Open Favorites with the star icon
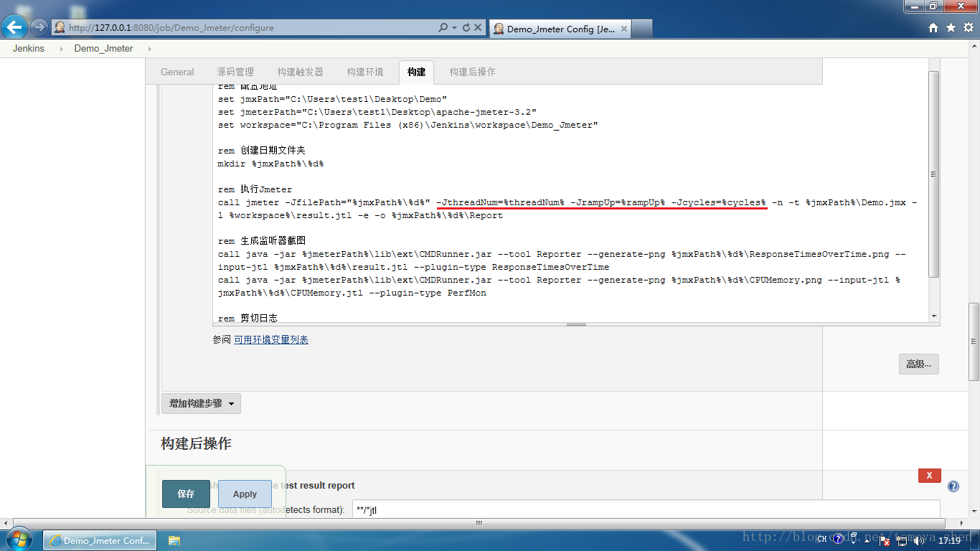This screenshot has width=980, height=551. [x=951, y=27]
